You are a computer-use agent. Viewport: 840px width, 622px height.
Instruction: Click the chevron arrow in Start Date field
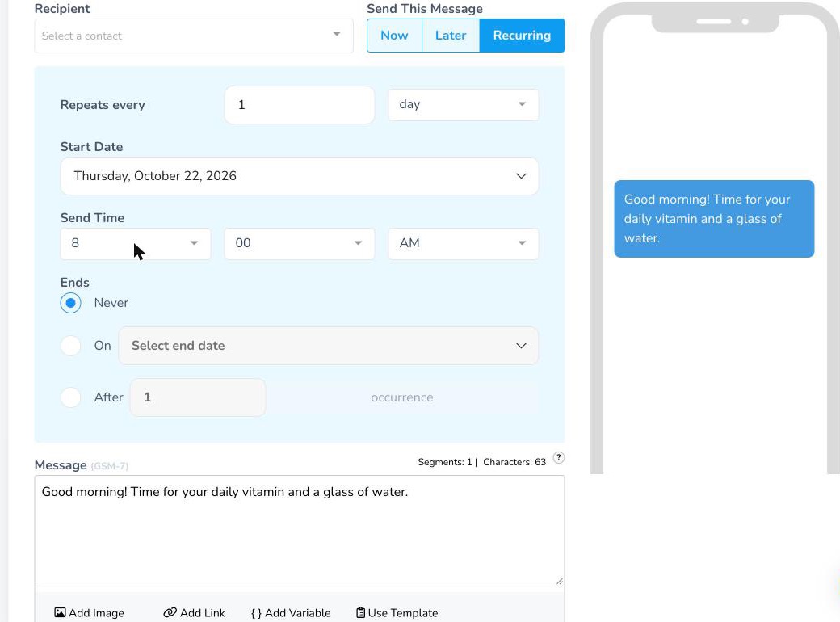[521, 176]
